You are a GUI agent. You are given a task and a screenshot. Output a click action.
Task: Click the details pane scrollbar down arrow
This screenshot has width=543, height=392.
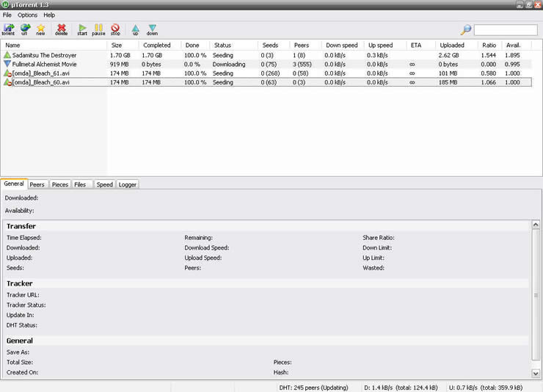pyautogui.click(x=536, y=374)
